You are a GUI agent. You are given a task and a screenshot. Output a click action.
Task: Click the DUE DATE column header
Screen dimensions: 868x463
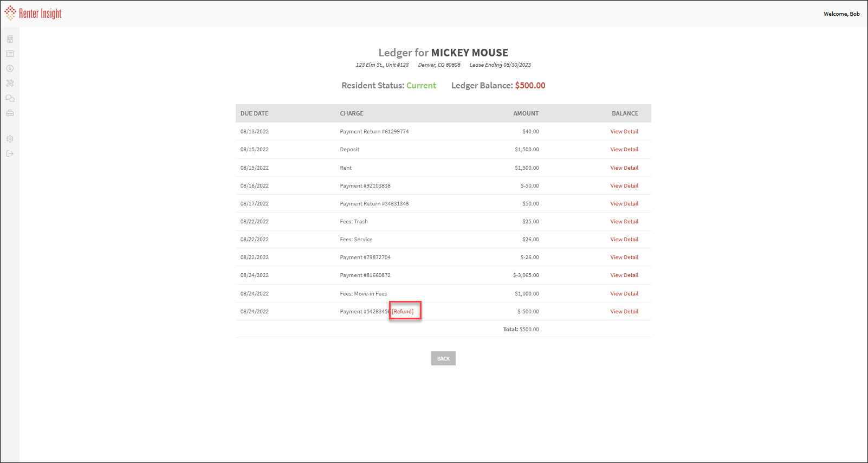[x=254, y=113]
